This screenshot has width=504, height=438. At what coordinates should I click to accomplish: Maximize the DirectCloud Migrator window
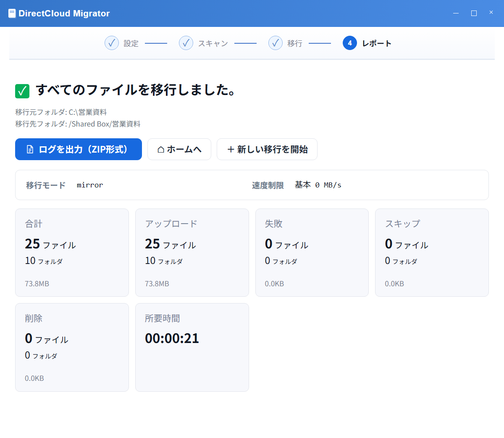[474, 13]
